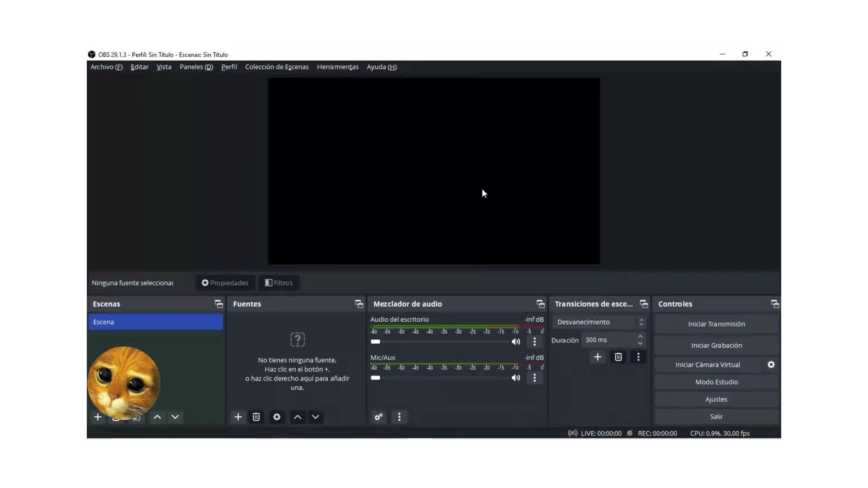This screenshot has height=488, width=868.
Task: Add a new source with plus button
Action: point(238,417)
